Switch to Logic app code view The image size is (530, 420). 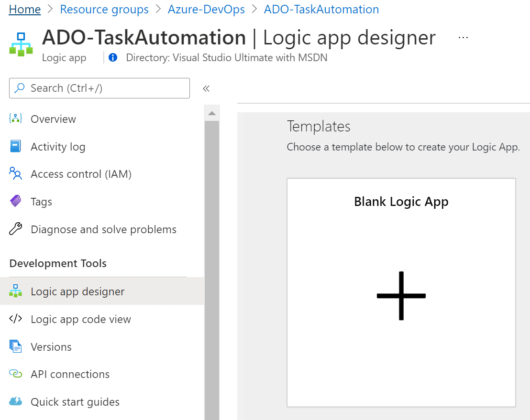click(101, 319)
